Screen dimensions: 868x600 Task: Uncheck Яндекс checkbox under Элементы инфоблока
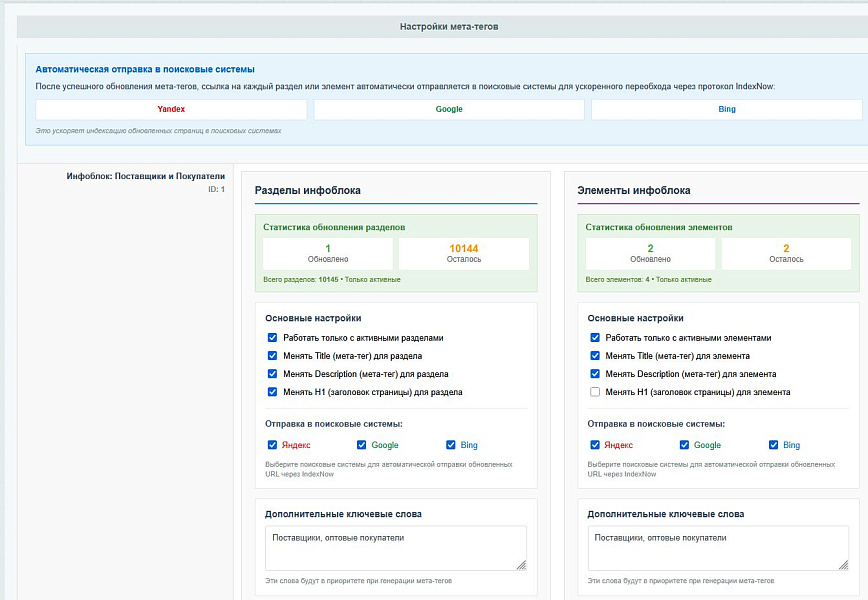pyautogui.click(x=595, y=445)
